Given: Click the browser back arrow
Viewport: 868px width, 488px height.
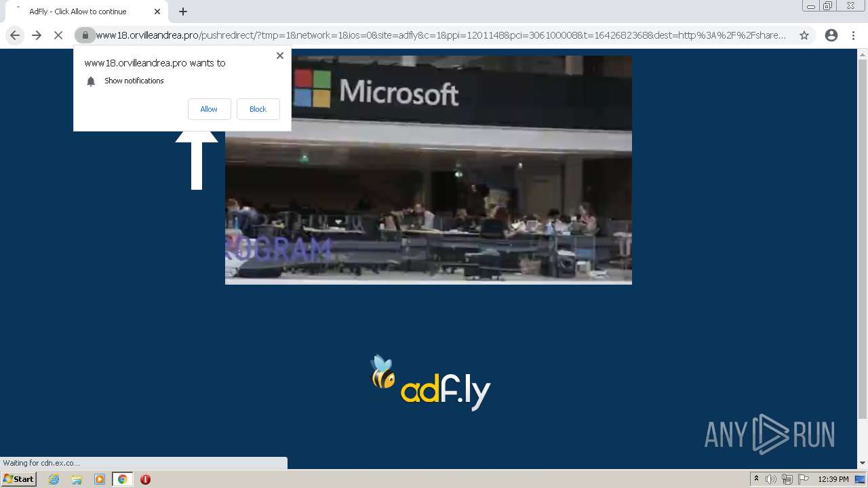Looking at the screenshot, I should 15,35.
